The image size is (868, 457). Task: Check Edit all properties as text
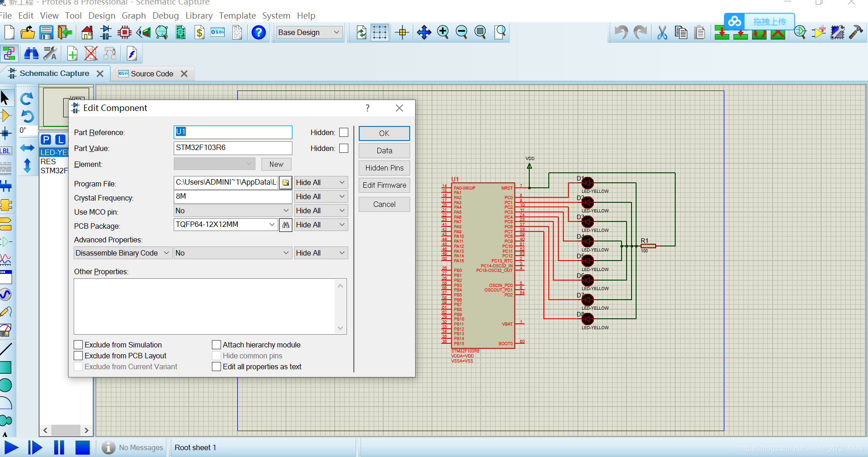(x=216, y=367)
